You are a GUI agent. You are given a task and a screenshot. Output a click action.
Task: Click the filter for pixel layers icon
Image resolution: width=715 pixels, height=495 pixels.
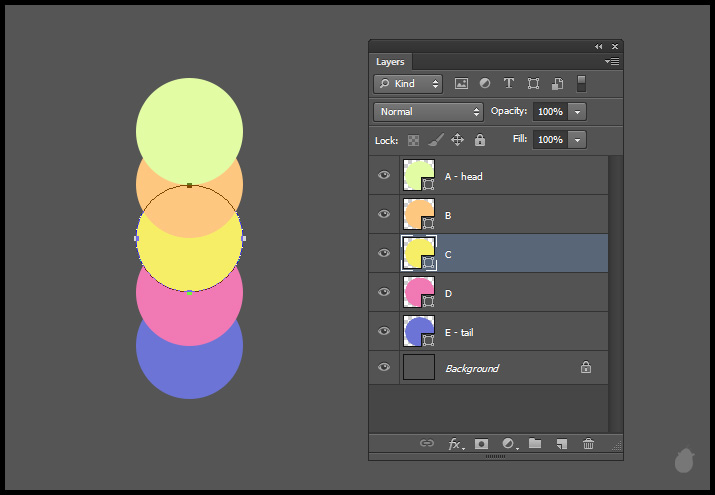point(461,84)
